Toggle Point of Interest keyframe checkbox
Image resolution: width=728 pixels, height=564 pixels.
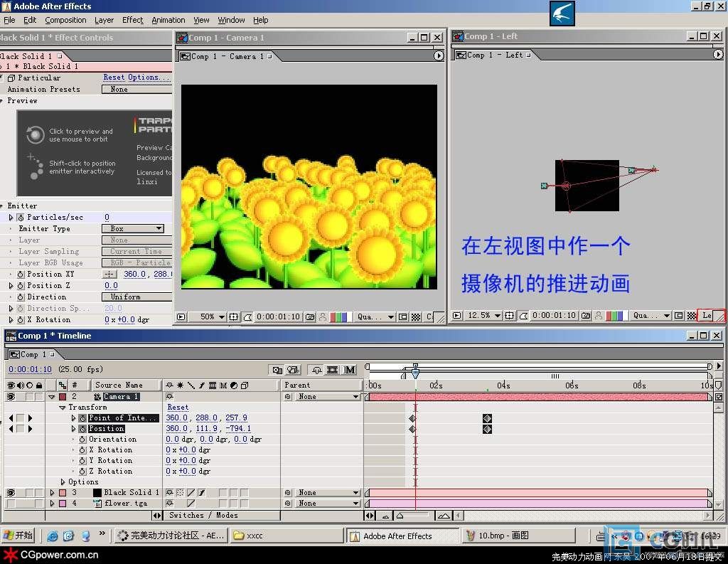click(21, 418)
